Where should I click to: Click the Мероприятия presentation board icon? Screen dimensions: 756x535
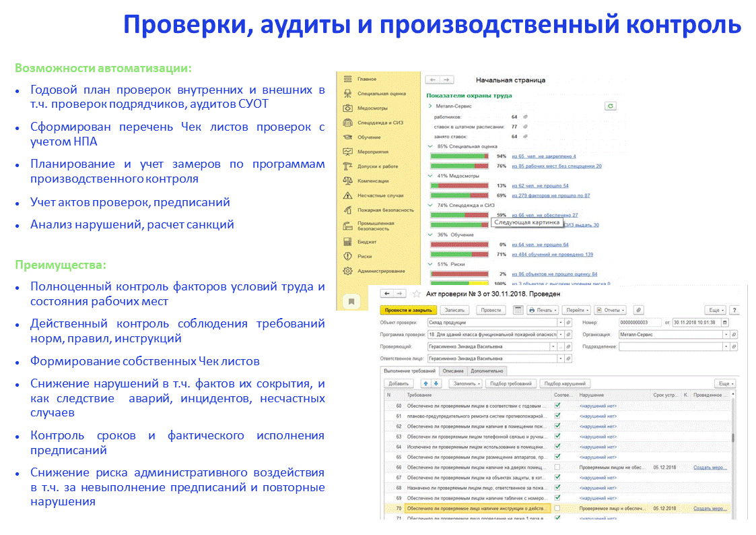pos(347,152)
